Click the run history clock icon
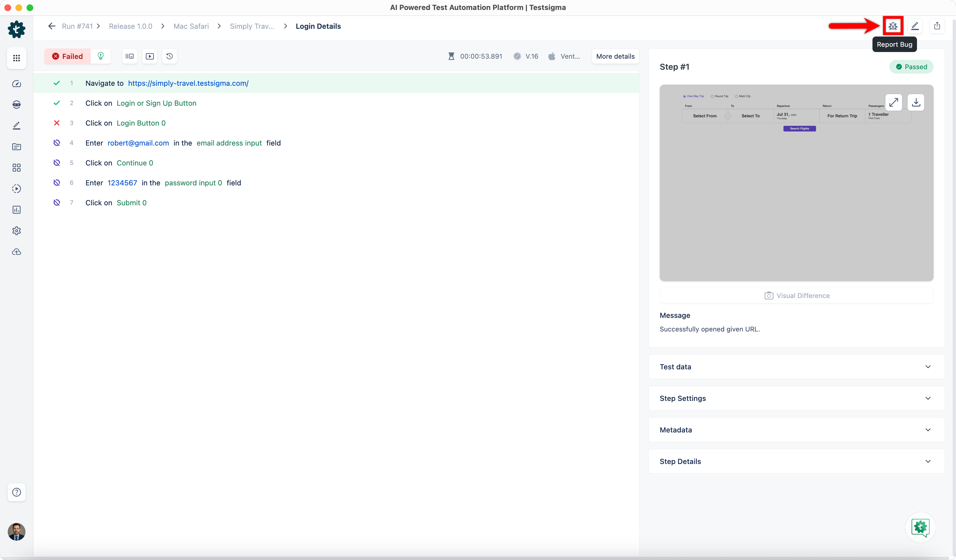 tap(170, 56)
